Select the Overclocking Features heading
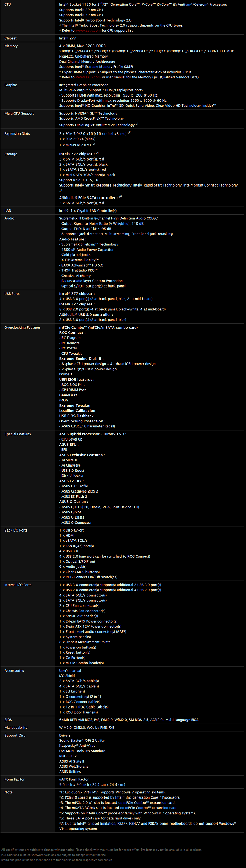 pyautogui.click(x=23, y=328)
